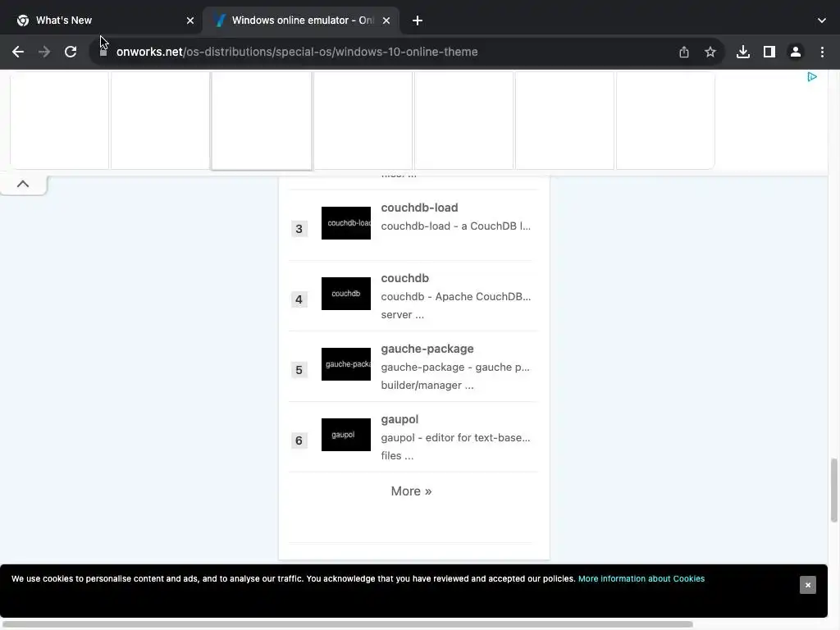Open the Chrome three-dot menu
Viewport: 840px width, 630px height.
click(822, 52)
